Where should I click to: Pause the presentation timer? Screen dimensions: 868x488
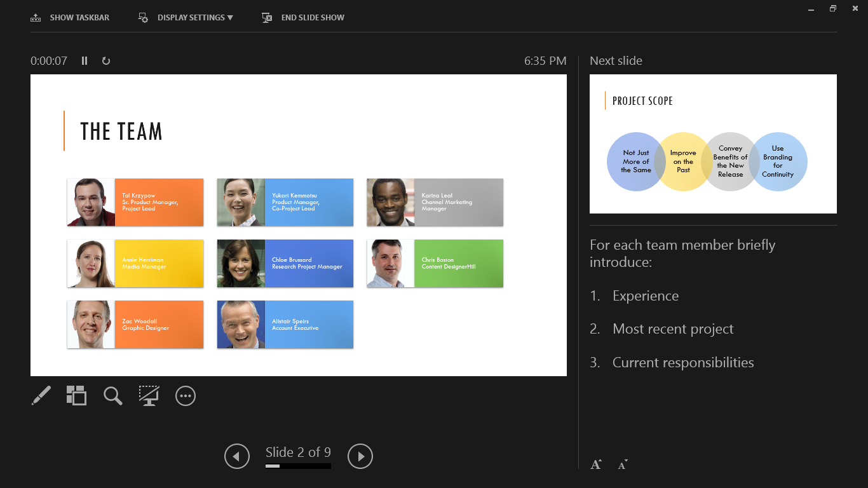tap(85, 61)
